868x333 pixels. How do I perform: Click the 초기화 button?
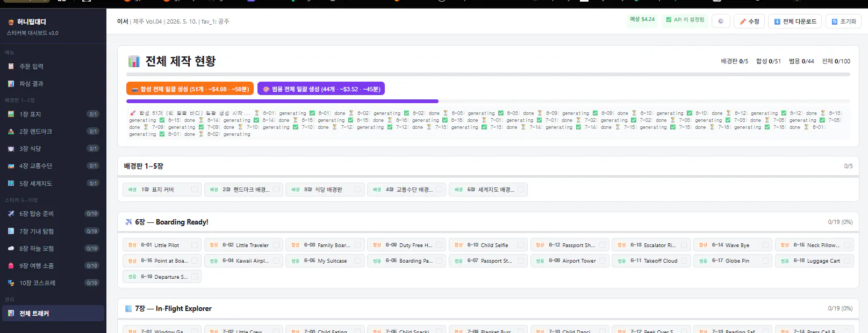(x=844, y=21)
